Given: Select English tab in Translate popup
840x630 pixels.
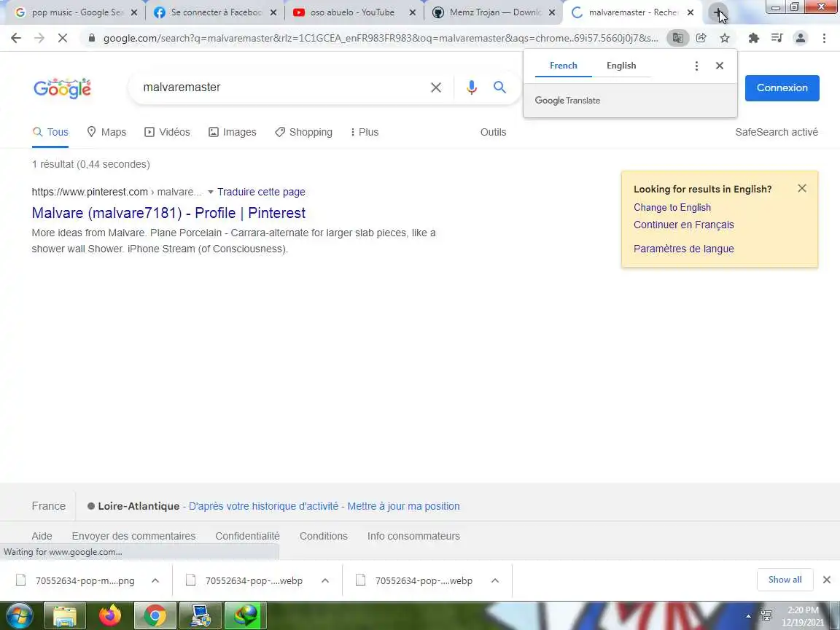Looking at the screenshot, I should 621,66.
